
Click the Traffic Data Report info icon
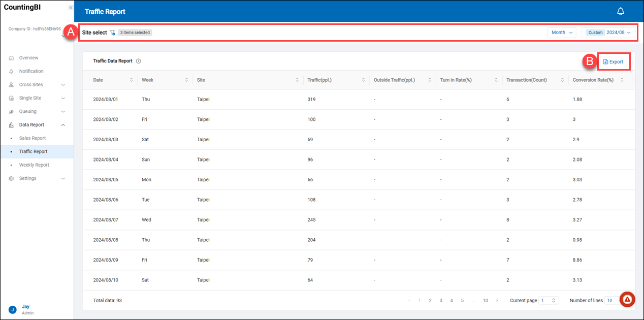139,61
